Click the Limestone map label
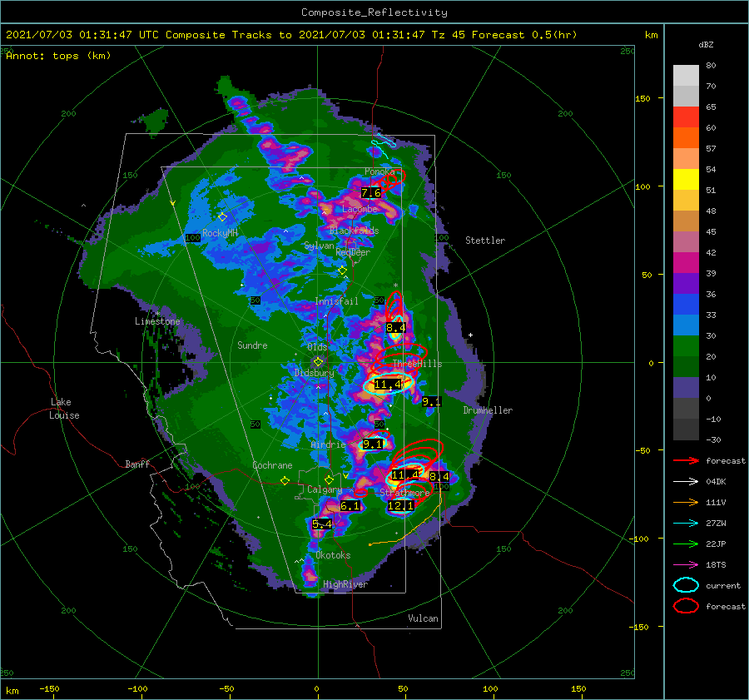 pyautogui.click(x=157, y=321)
